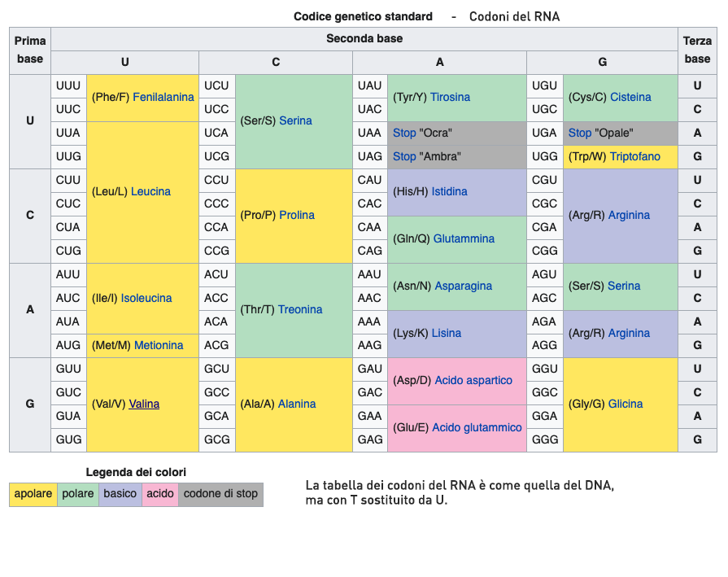Screen dimensions: 728x577
Task: Open the Valina link
Action: click(144, 404)
